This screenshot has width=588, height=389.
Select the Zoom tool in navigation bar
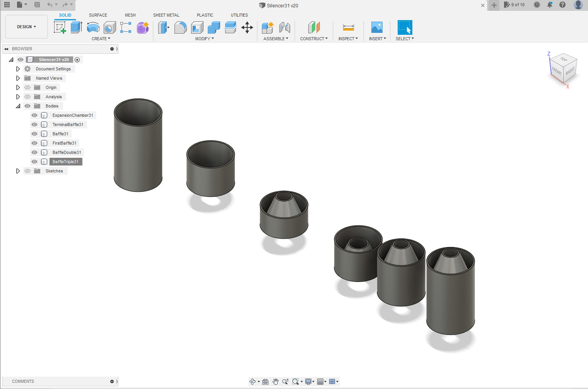[285, 382]
